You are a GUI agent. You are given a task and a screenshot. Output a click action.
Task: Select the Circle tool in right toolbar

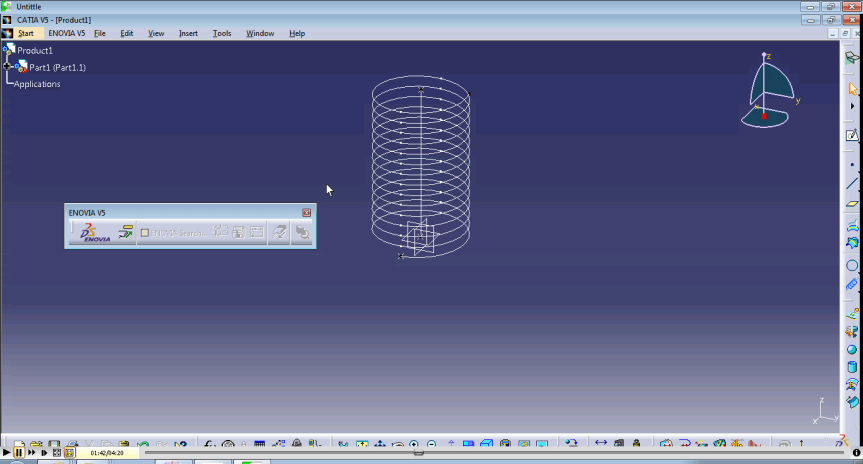click(852, 266)
